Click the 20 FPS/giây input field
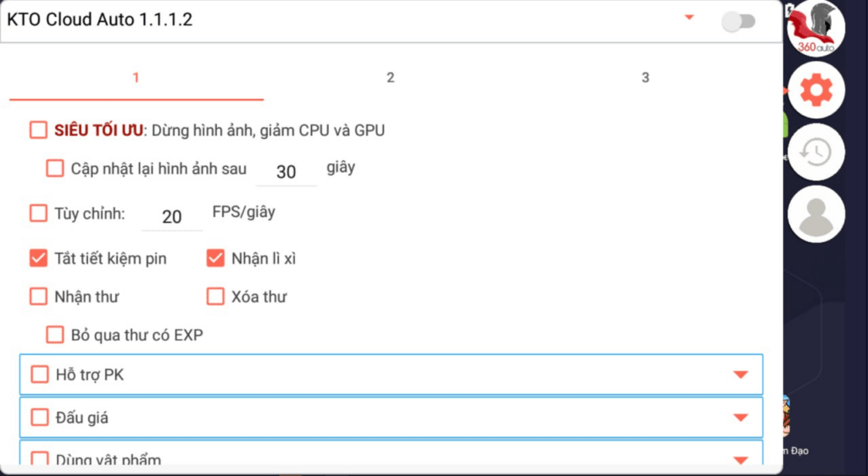This screenshot has width=868, height=476. [x=172, y=217]
